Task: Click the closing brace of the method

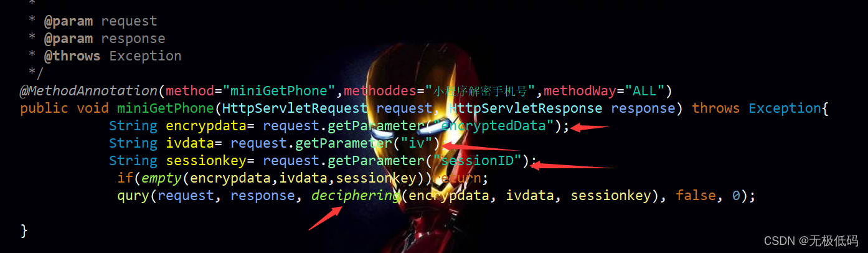Action: click(x=24, y=231)
